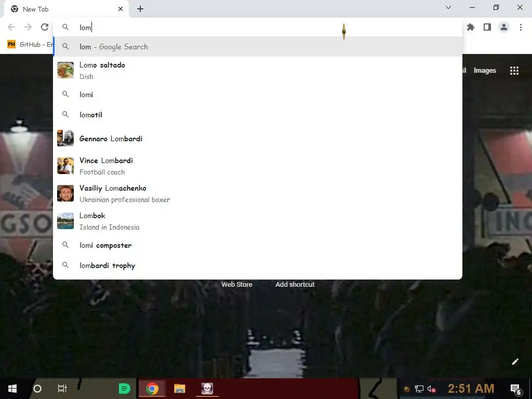Open the tab search chevron

pos(448,7)
